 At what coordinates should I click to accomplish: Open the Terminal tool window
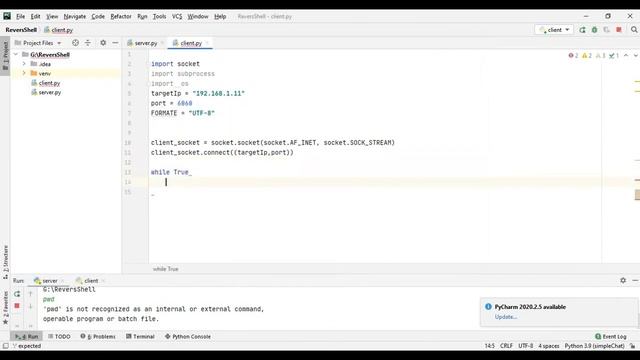140,336
